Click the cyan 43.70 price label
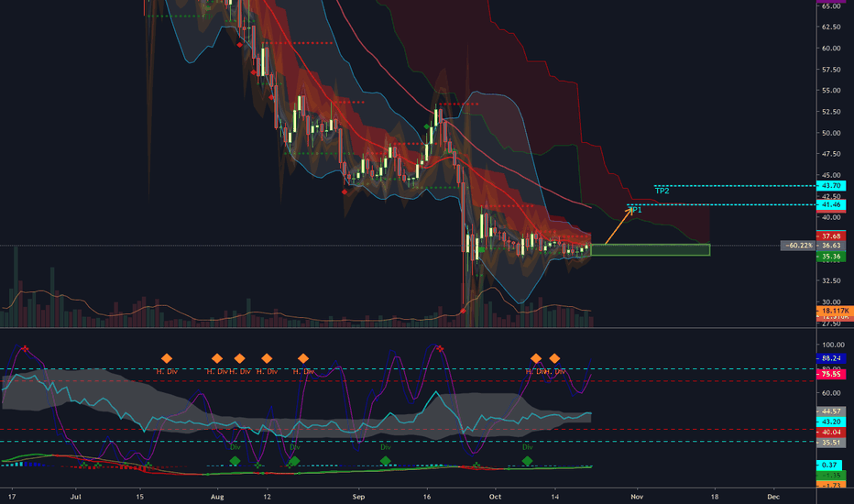854x504 pixels. (x=831, y=186)
